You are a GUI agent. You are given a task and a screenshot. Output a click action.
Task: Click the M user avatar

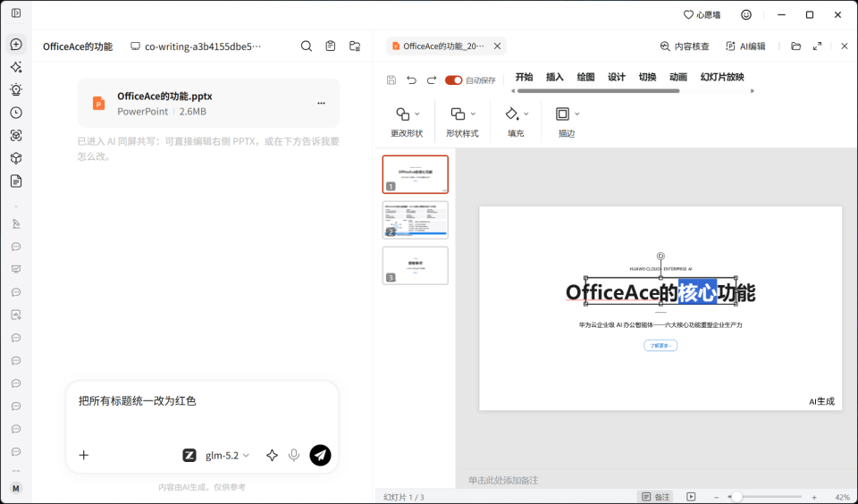16,488
